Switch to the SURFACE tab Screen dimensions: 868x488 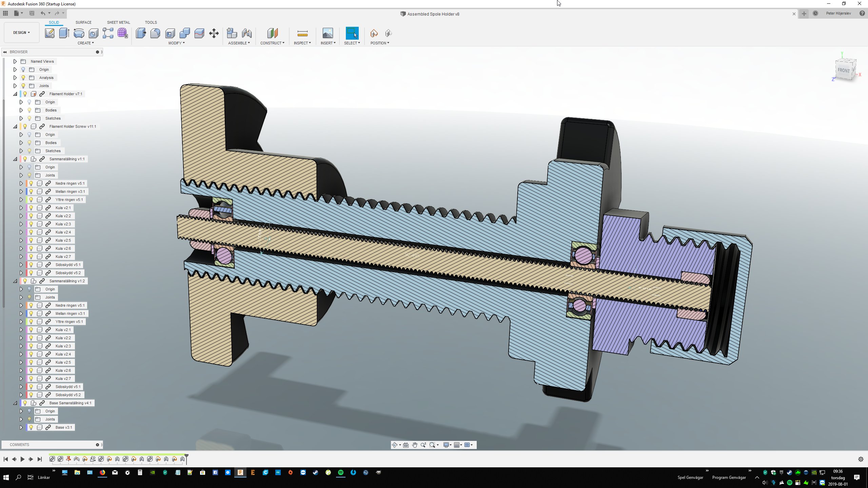[x=83, y=22]
